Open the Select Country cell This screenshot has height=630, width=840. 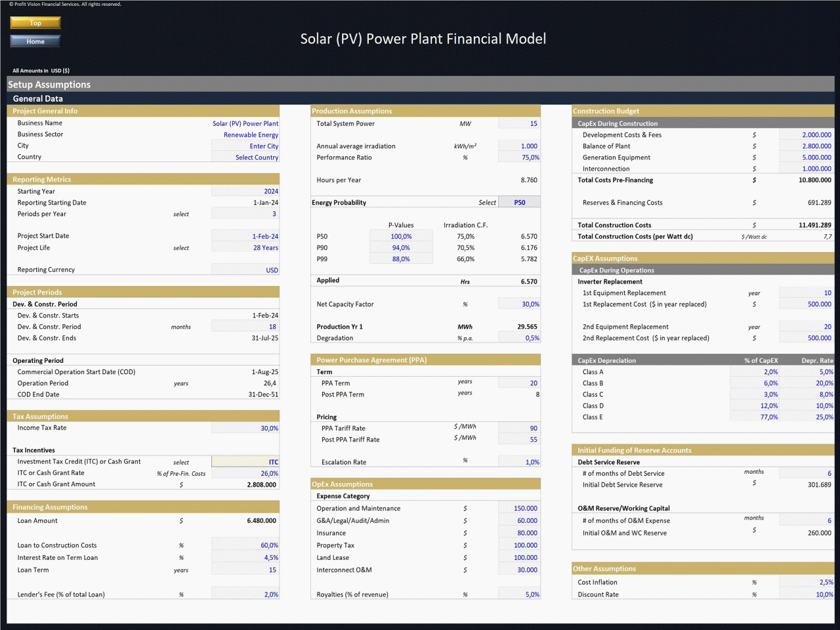[245, 157]
